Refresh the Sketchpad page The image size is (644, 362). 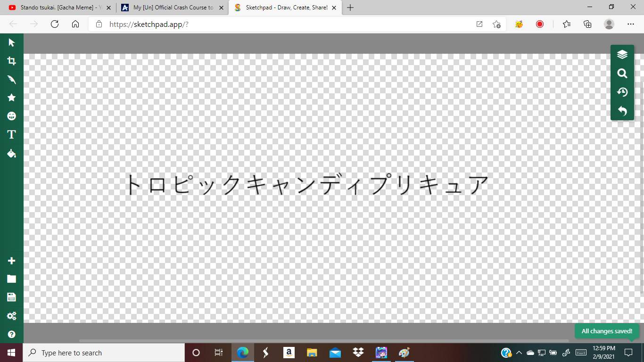click(x=55, y=24)
